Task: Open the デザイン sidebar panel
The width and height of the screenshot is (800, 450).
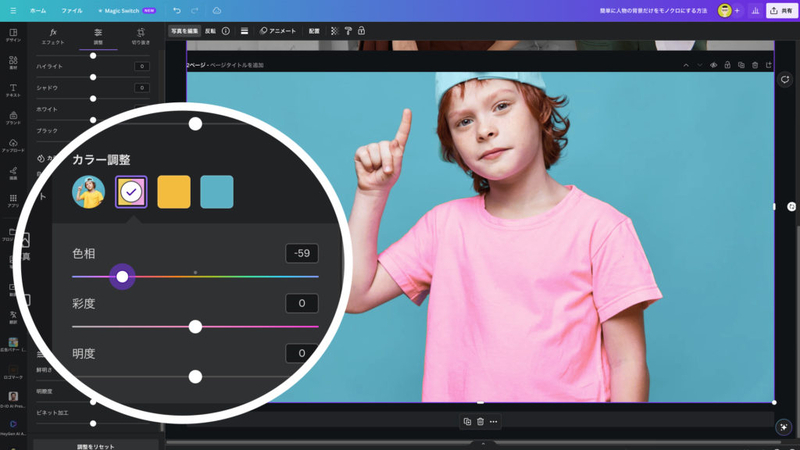Action: pos(13,35)
